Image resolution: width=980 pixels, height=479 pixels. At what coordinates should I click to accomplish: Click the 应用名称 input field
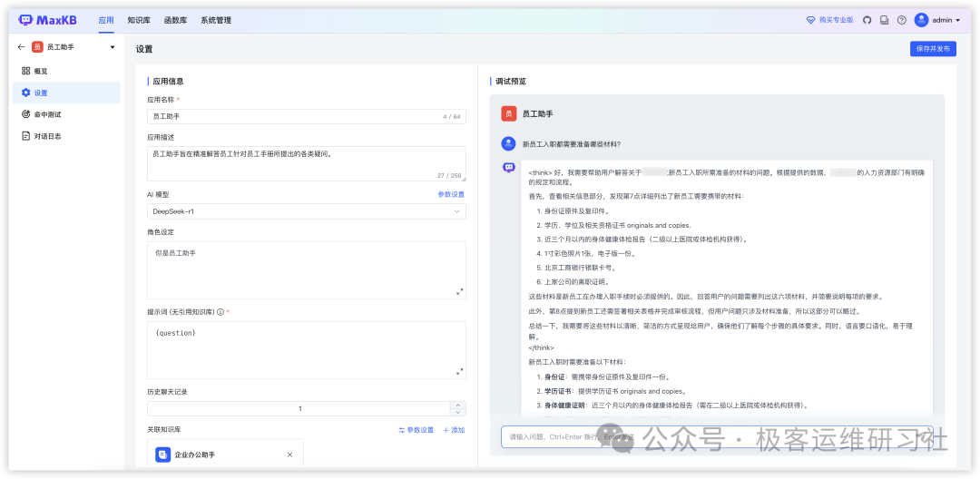[307, 116]
